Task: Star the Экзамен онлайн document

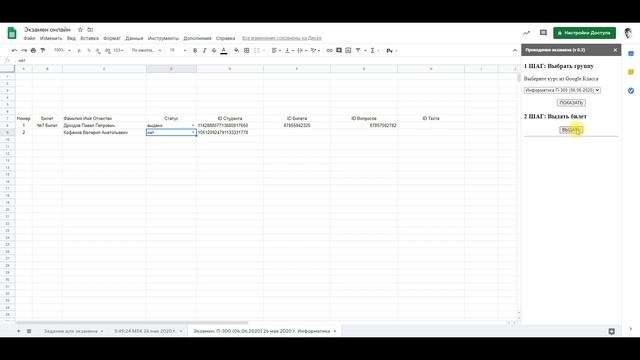Action: click(80, 30)
